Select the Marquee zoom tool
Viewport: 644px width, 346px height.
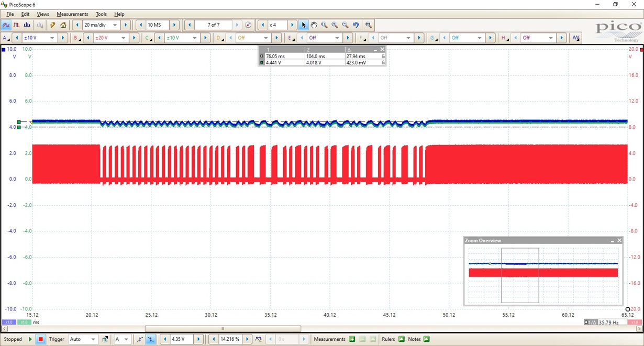(325, 25)
